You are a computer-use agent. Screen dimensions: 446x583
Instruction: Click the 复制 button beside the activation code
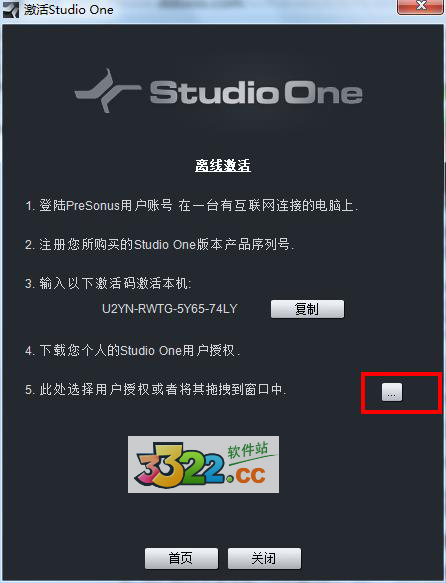click(307, 309)
